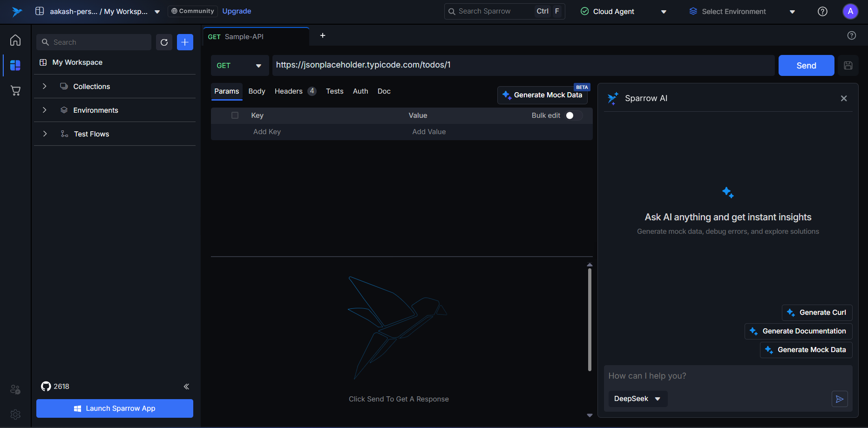This screenshot has height=428, width=868.
Task: Open the Home icon in the left sidebar
Action: pyautogui.click(x=15, y=41)
